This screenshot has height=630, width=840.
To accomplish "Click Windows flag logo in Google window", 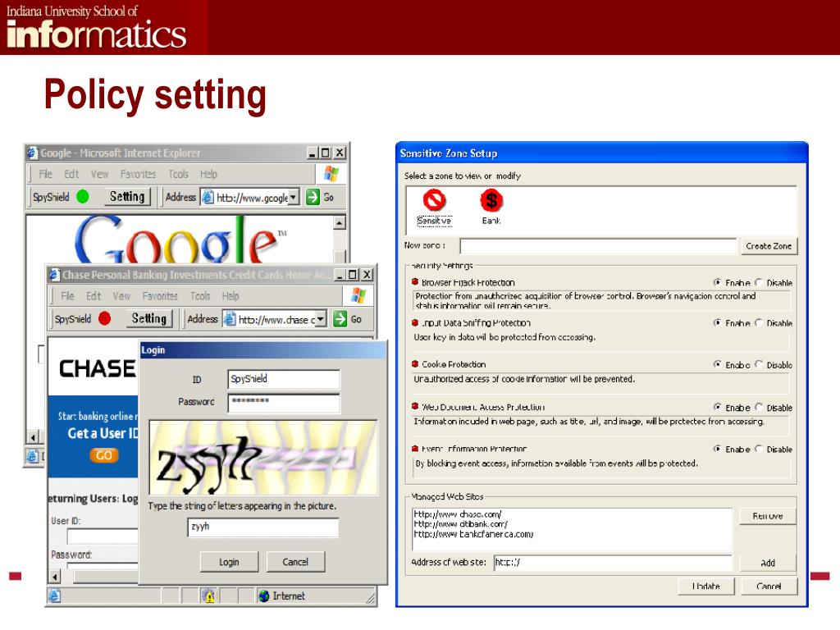I will 331,174.
